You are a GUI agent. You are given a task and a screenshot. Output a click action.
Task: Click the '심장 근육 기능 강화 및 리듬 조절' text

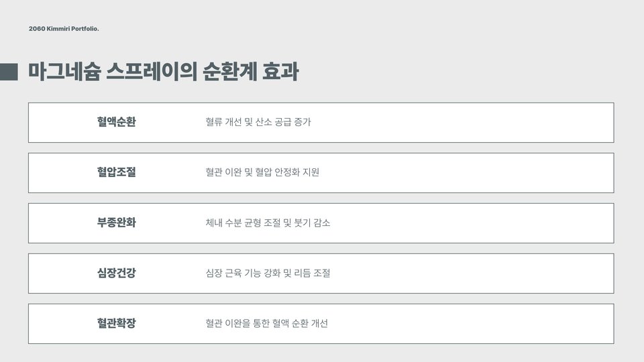(x=268, y=273)
